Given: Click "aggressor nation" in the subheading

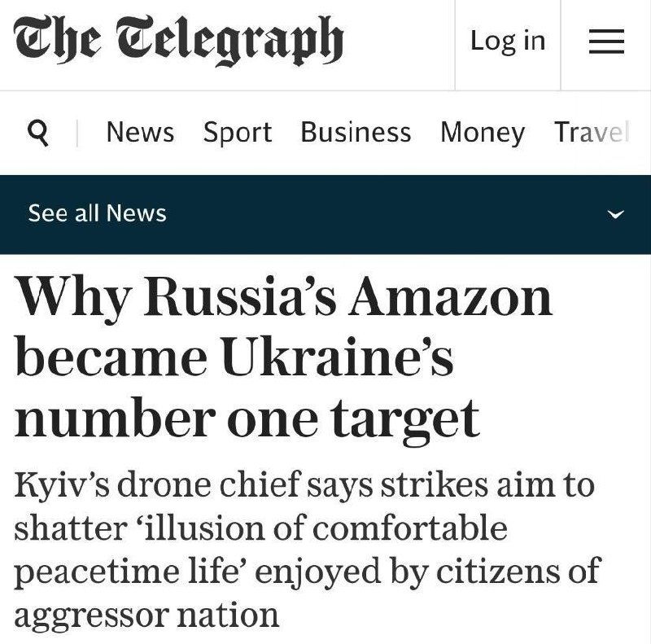Looking at the screenshot, I should pyautogui.click(x=146, y=616).
